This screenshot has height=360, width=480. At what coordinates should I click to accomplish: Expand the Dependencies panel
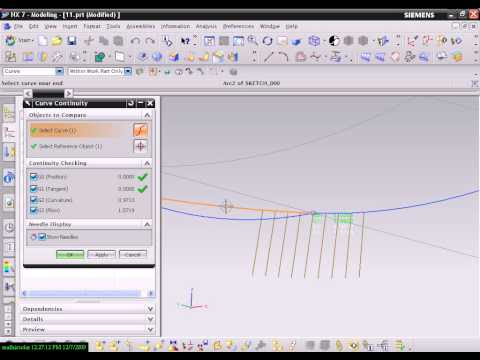click(x=150, y=309)
